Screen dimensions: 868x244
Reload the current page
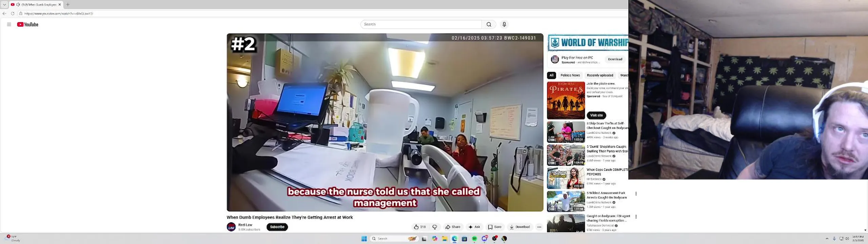(13, 14)
